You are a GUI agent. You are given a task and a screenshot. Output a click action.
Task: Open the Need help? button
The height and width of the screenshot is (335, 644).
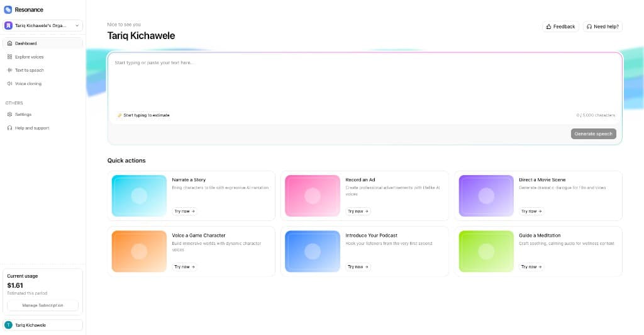click(602, 26)
